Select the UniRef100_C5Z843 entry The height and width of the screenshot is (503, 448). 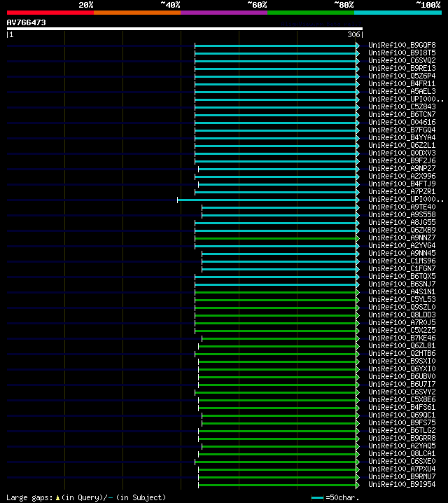tap(402, 106)
